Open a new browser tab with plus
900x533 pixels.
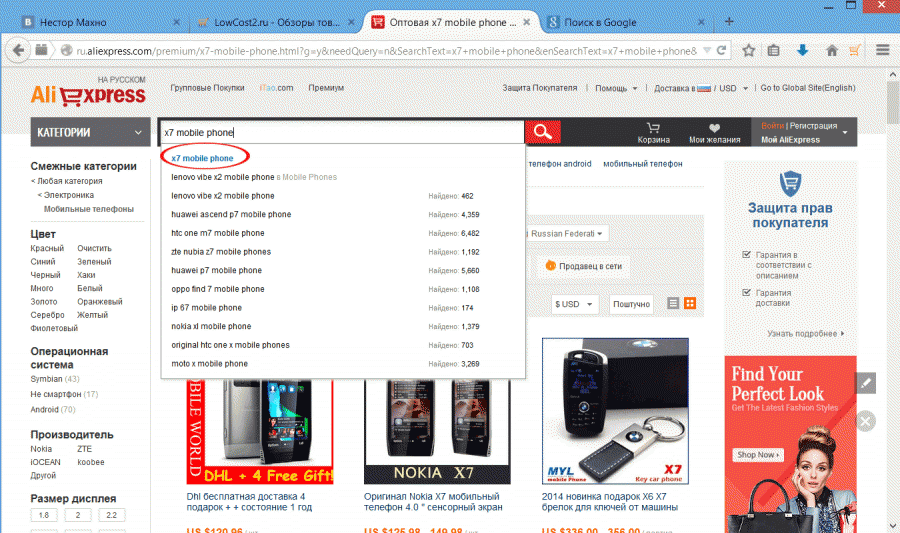729,22
